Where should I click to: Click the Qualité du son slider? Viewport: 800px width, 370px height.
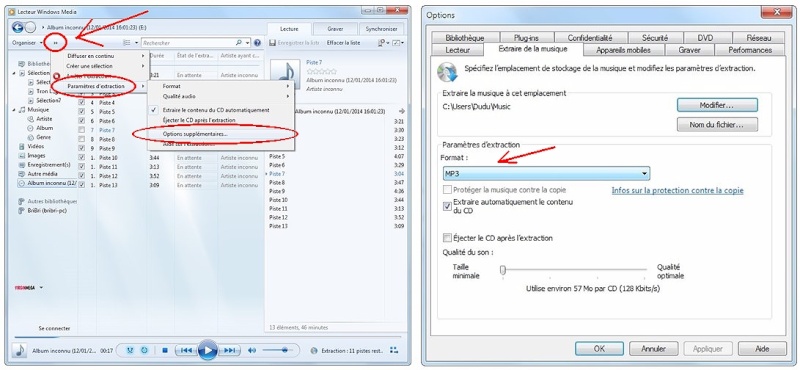(574, 270)
